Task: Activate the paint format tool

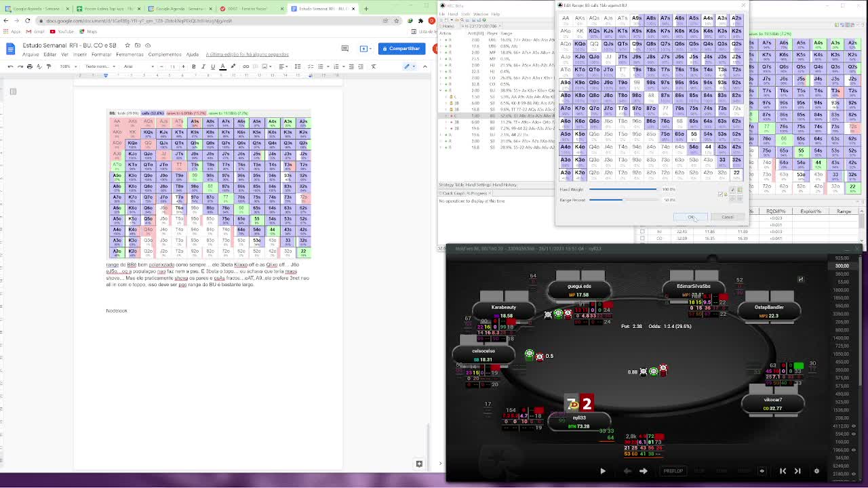Action: (x=49, y=66)
